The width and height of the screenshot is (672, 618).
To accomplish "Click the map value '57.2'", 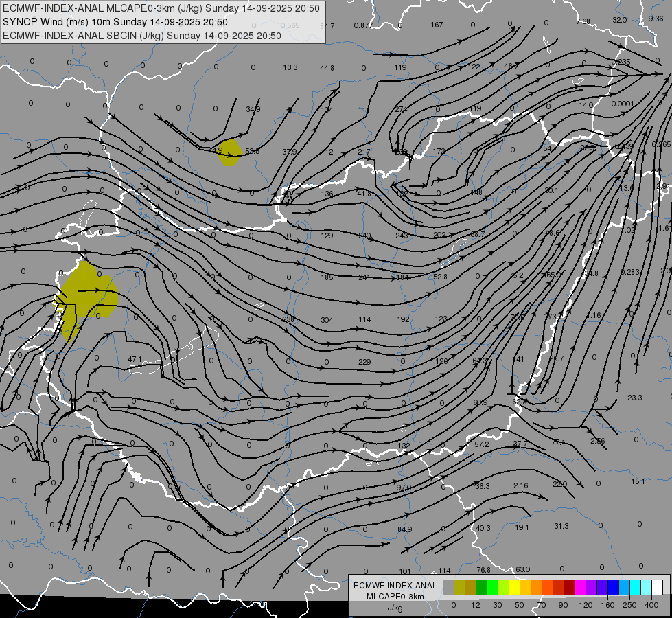I will 482,444.
